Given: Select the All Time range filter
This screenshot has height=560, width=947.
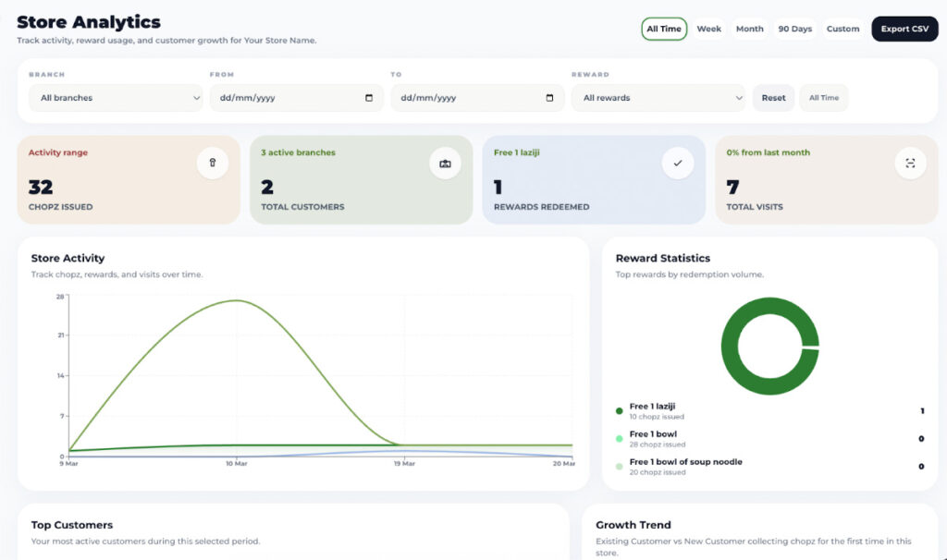Looking at the screenshot, I should pyautogui.click(x=664, y=29).
